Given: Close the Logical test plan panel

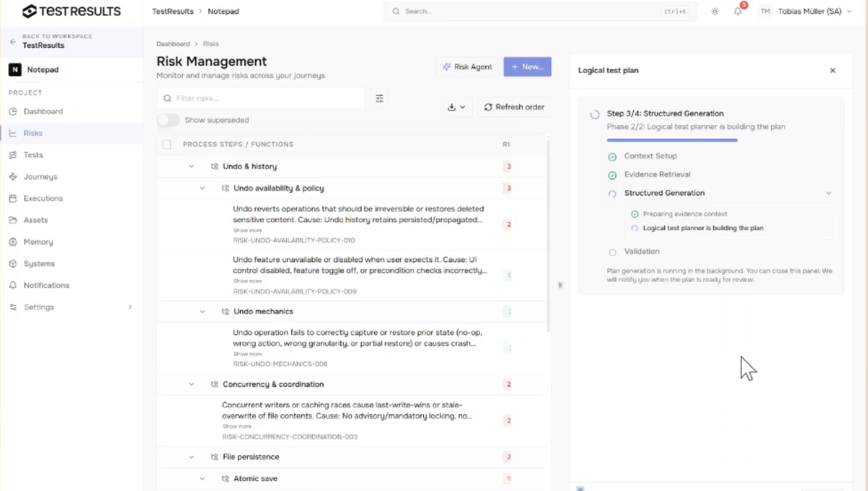Looking at the screenshot, I should [x=832, y=71].
